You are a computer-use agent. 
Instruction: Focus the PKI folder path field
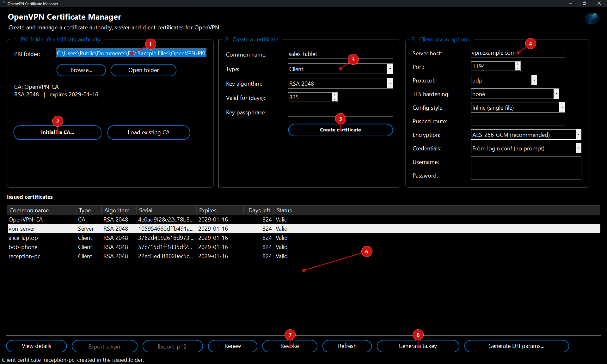click(131, 53)
